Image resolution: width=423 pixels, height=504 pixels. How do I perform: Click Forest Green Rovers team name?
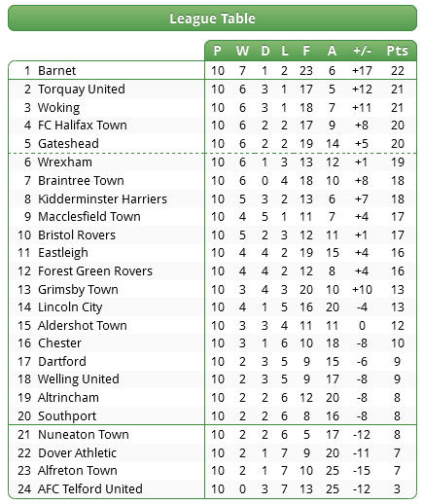[95, 270]
